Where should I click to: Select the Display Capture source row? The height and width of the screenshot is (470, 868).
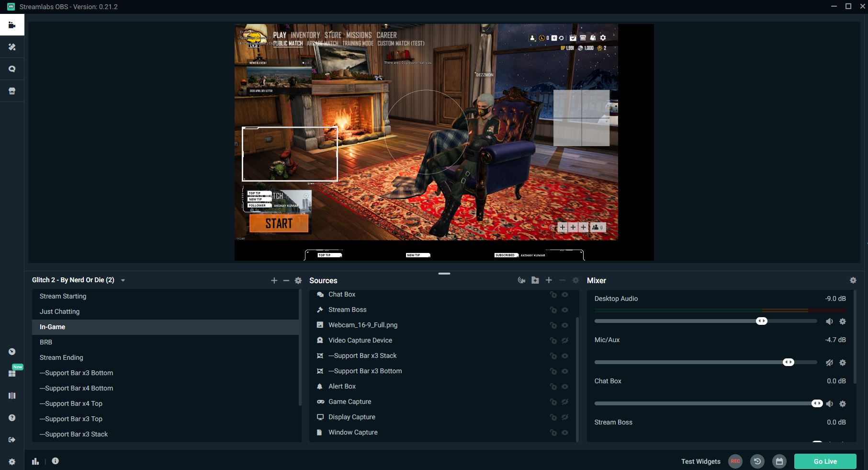tap(443, 417)
